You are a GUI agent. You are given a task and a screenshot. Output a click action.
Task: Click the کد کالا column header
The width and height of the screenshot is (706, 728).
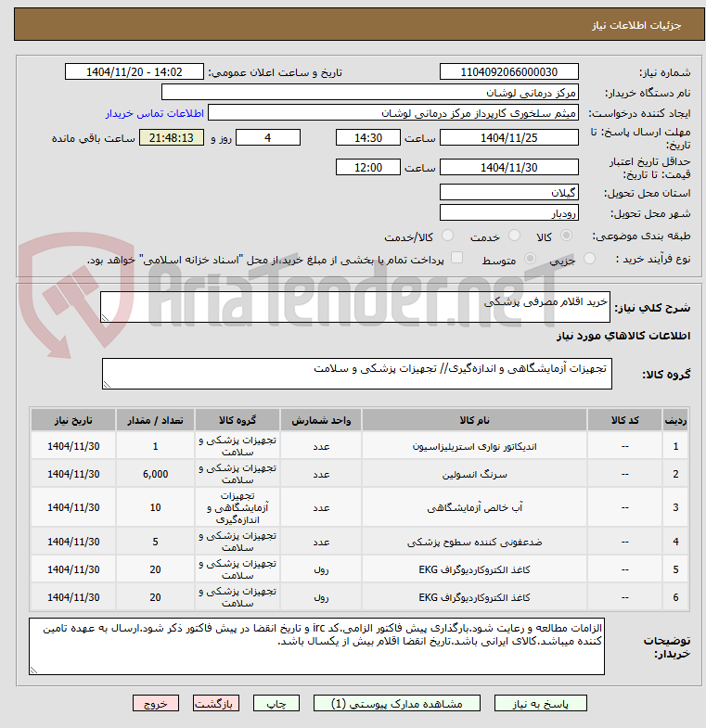tap(624, 420)
